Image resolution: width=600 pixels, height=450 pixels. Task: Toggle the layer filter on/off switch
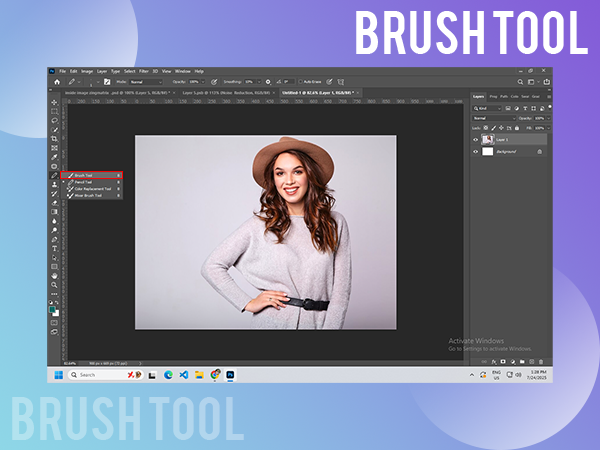click(550, 107)
